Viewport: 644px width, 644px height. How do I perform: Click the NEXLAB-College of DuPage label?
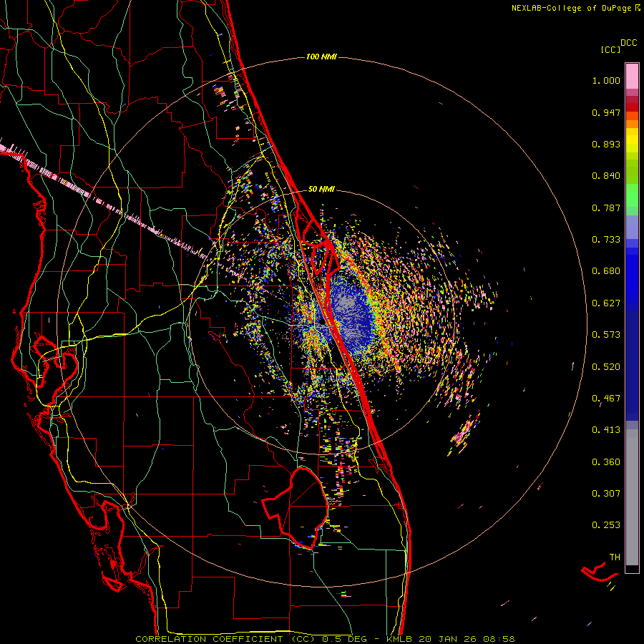[571, 8]
